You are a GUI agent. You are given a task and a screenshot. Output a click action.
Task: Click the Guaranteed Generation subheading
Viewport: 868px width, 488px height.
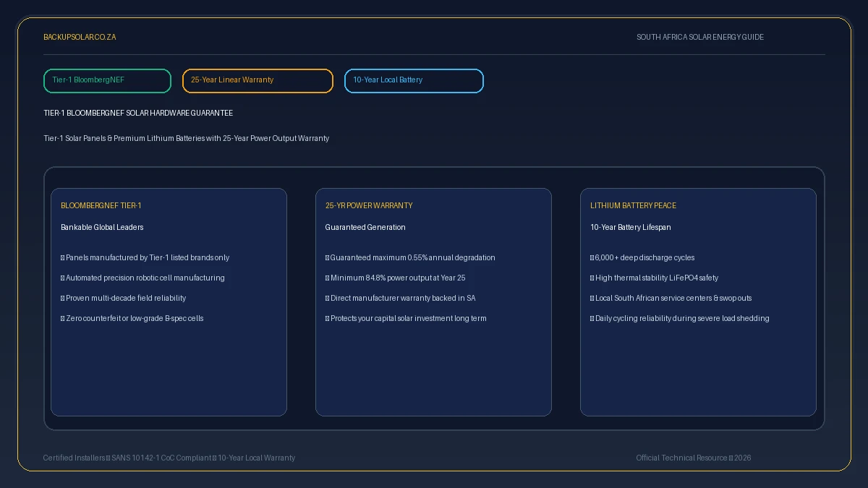click(x=365, y=227)
